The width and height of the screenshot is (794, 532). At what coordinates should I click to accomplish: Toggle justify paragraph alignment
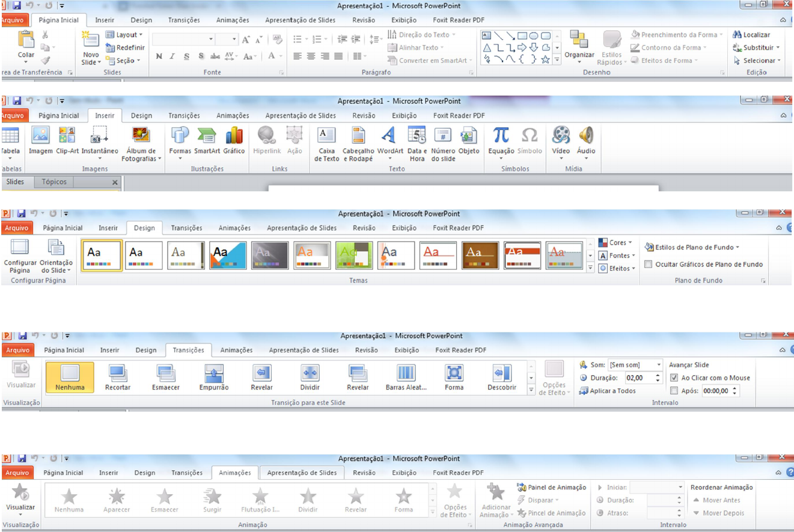[x=339, y=56]
